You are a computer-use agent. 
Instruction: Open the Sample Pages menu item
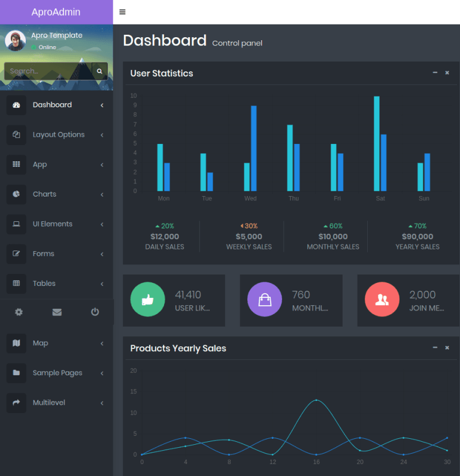(x=56, y=373)
